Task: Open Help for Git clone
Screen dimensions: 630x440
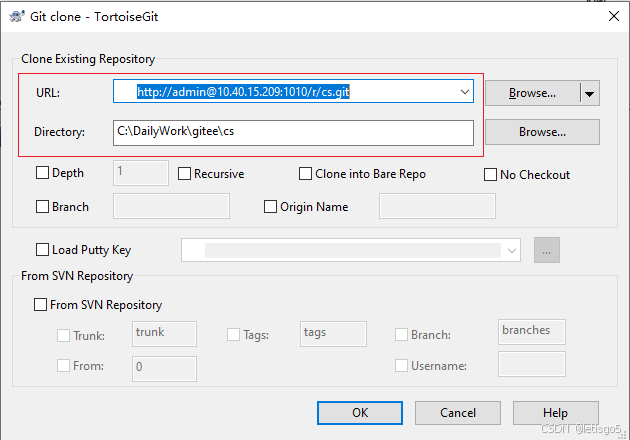Action: coord(555,413)
